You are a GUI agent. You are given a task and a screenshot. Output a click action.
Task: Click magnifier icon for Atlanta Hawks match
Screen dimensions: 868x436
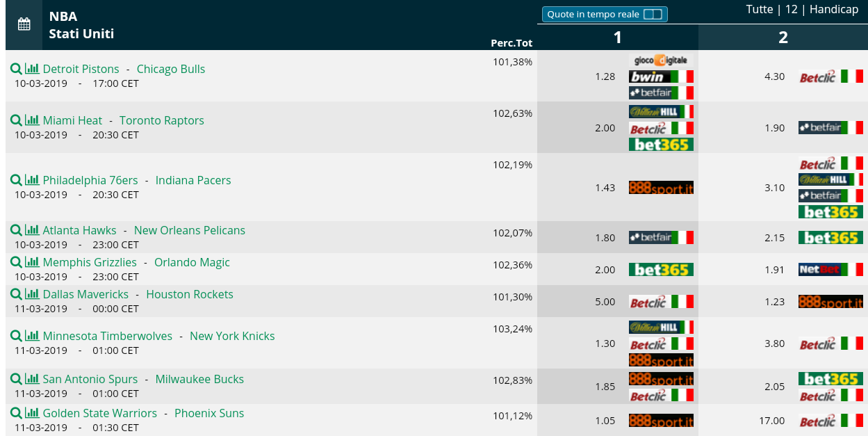pos(16,230)
